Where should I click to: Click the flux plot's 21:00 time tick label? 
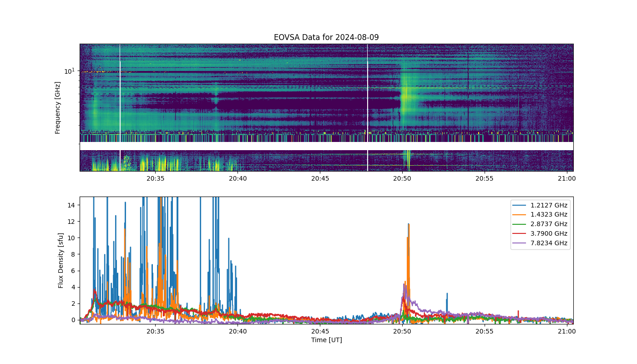pyautogui.click(x=567, y=331)
